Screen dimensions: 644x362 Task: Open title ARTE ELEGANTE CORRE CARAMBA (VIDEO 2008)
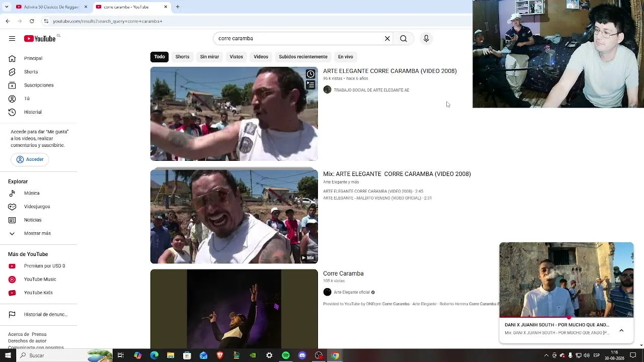(x=390, y=71)
